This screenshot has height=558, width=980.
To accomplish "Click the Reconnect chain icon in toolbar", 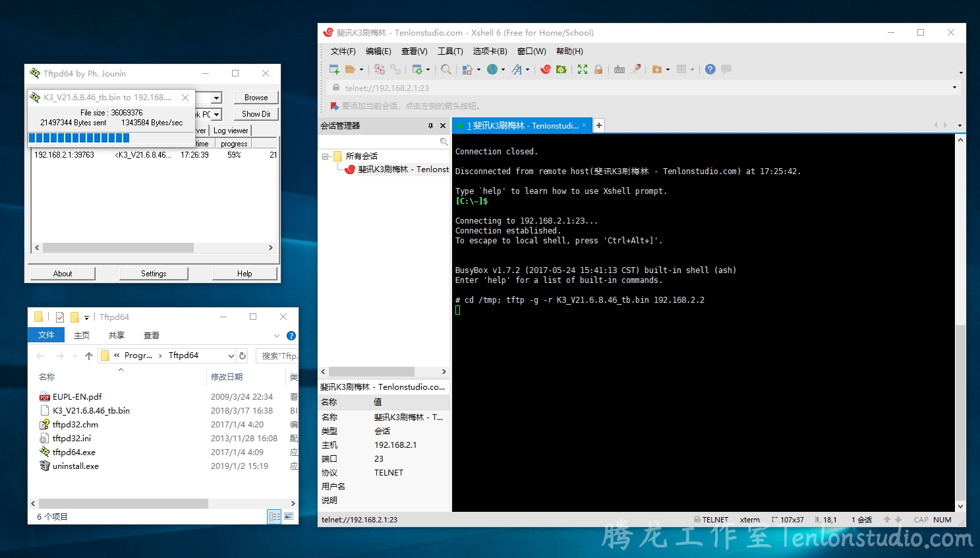I will (x=395, y=69).
